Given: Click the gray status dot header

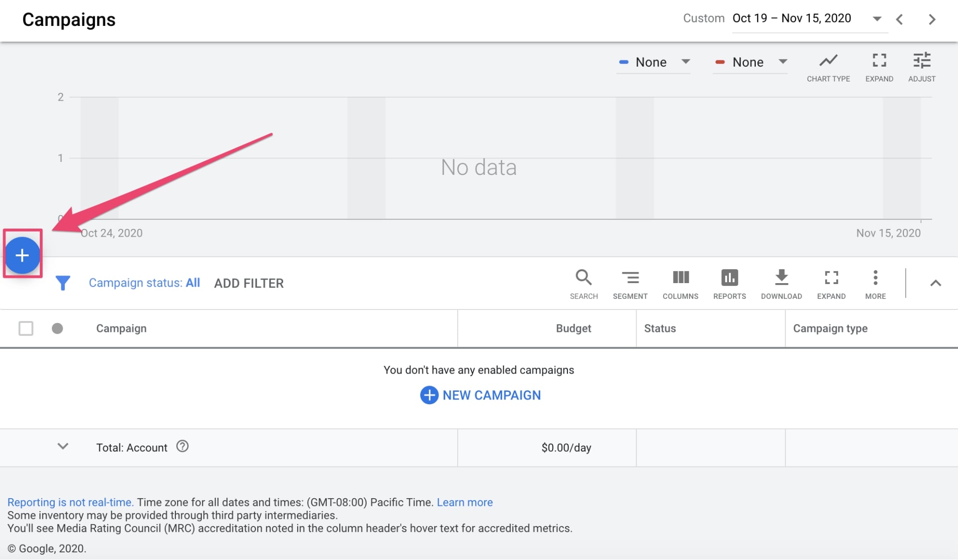Looking at the screenshot, I should pyautogui.click(x=58, y=329).
